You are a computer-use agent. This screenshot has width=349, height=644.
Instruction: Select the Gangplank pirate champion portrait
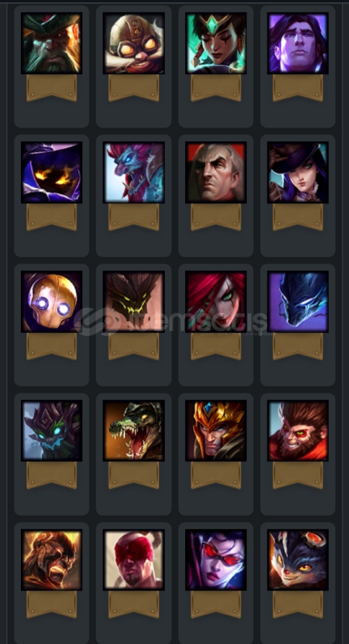coord(52,43)
